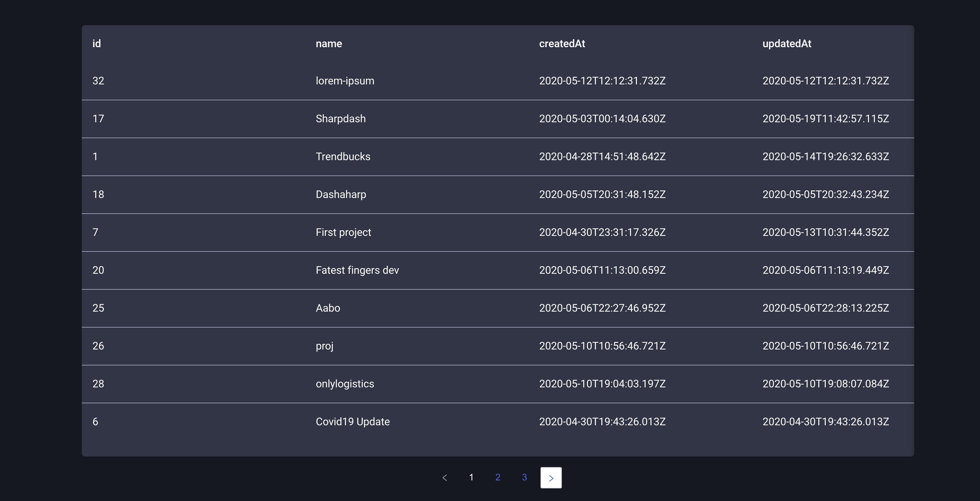Click the Aabo name cell
The width and height of the screenshot is (980, 501).
coord(327,308)
